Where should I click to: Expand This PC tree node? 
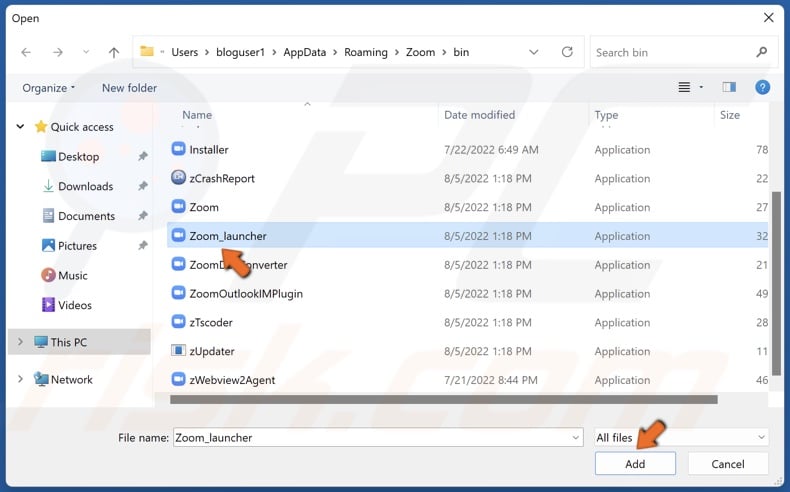coord(20,342)
